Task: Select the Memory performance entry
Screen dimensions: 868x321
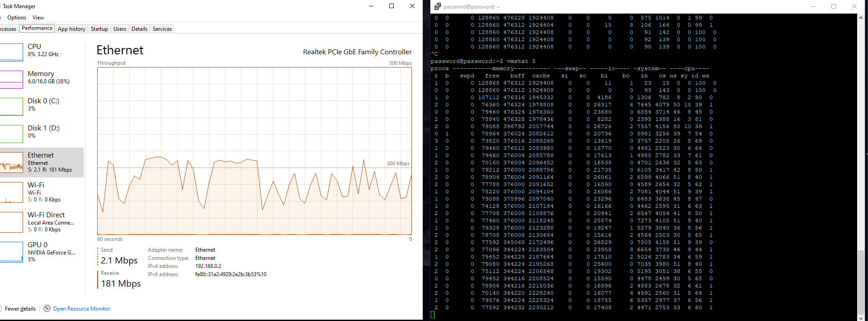Action: click(42, 79)
